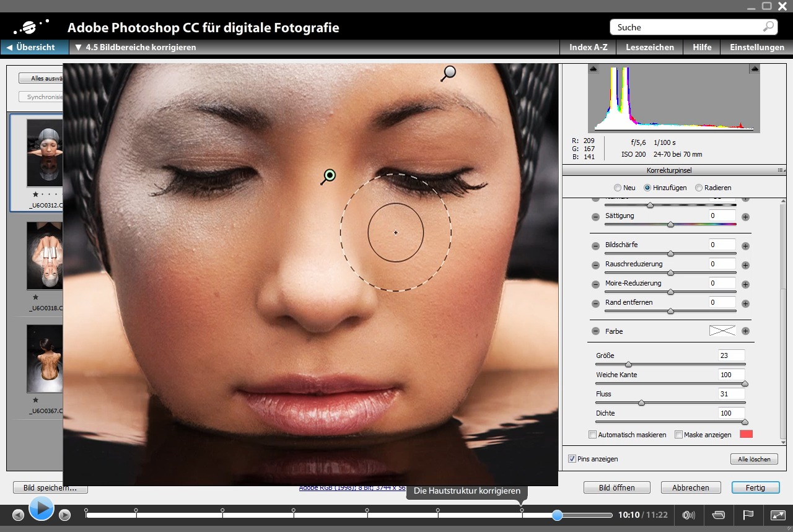Viewport: 793px width, 532px height.
Task: Open the Hilfe menu
Action: pos(702,47)
